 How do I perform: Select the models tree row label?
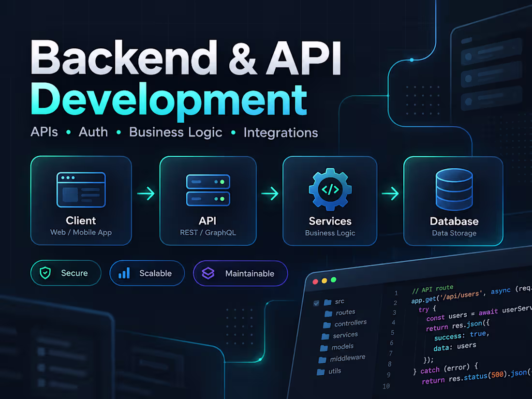point(342,346)
